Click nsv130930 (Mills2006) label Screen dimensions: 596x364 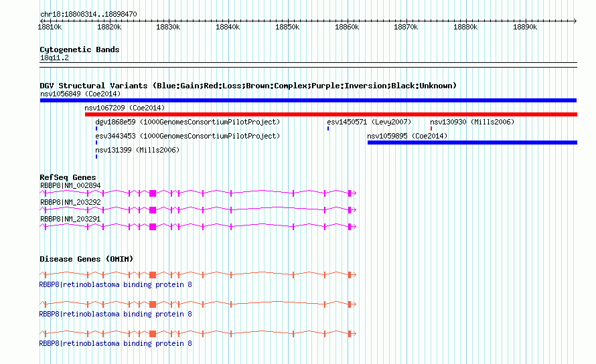(x=472, y=122)
